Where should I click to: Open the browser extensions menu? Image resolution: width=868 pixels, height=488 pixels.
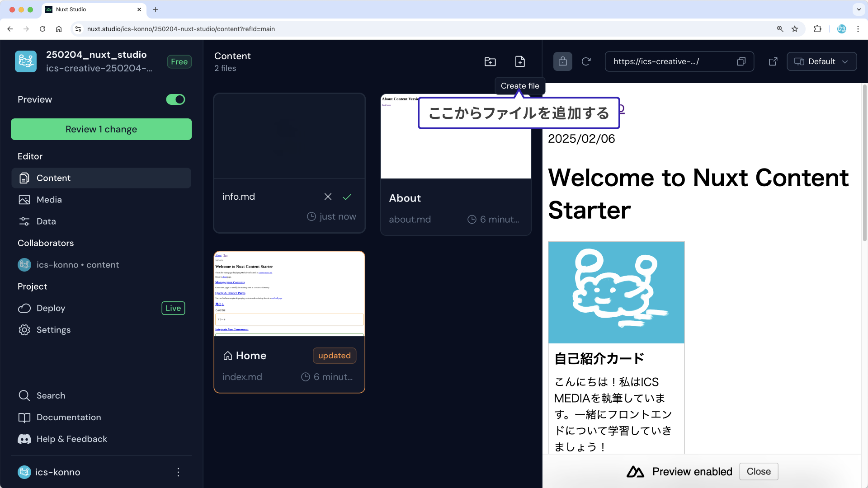(817, 29)
